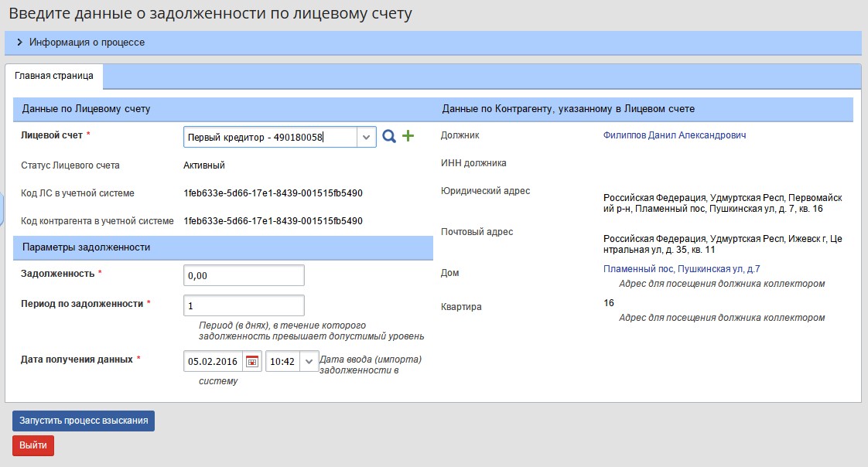This screenshot has height=467, width=868.
Task: Focus the Задолженность amount field
Action: click(x=244, y=275)
